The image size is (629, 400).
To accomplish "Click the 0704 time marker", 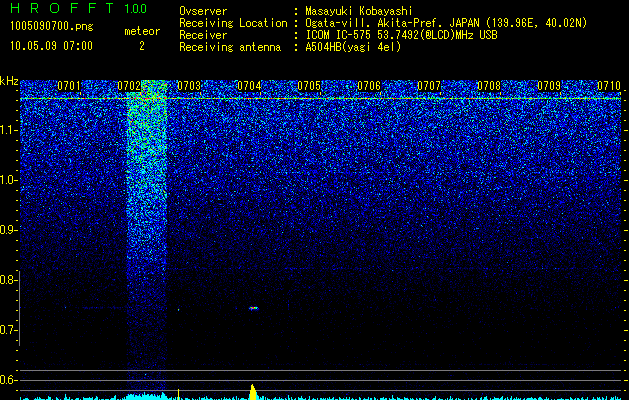I will point(249,86).
